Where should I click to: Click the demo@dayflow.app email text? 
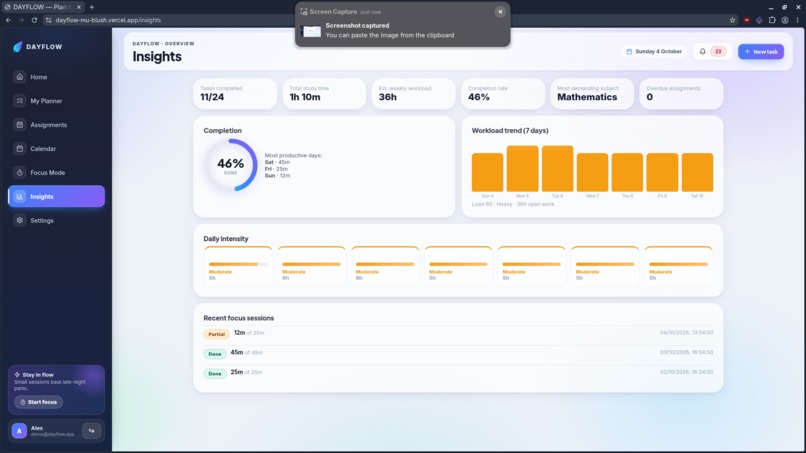coord(52,434)
